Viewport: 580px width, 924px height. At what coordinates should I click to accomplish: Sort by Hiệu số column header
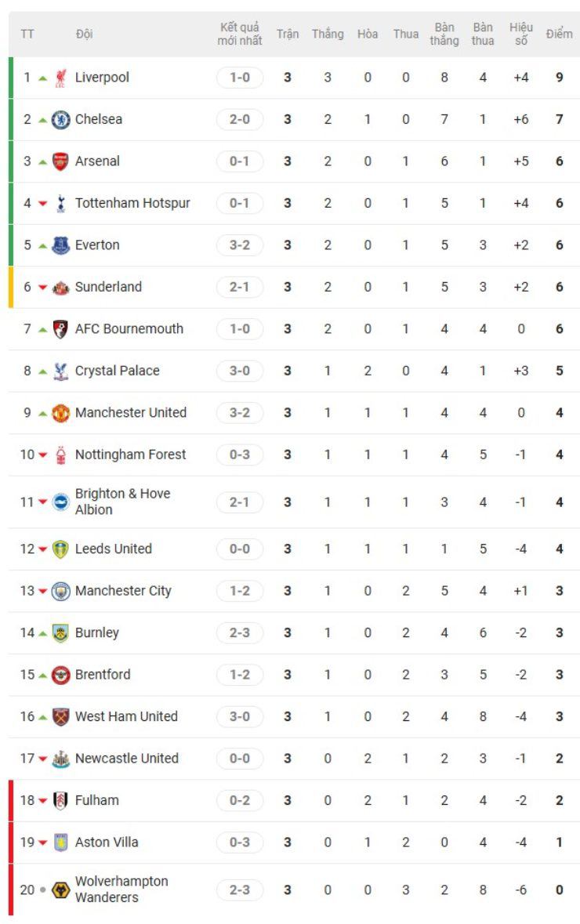(x=521, y=34)
